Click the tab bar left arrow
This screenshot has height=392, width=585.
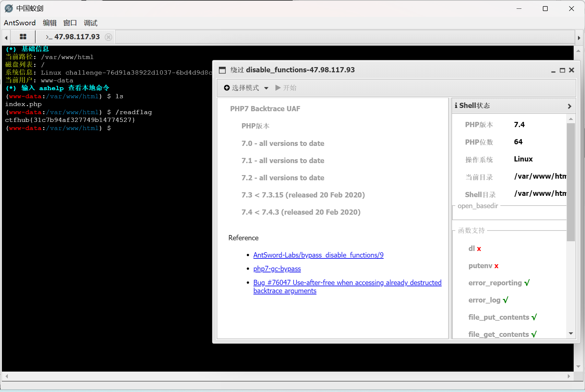tap(6, 38)
